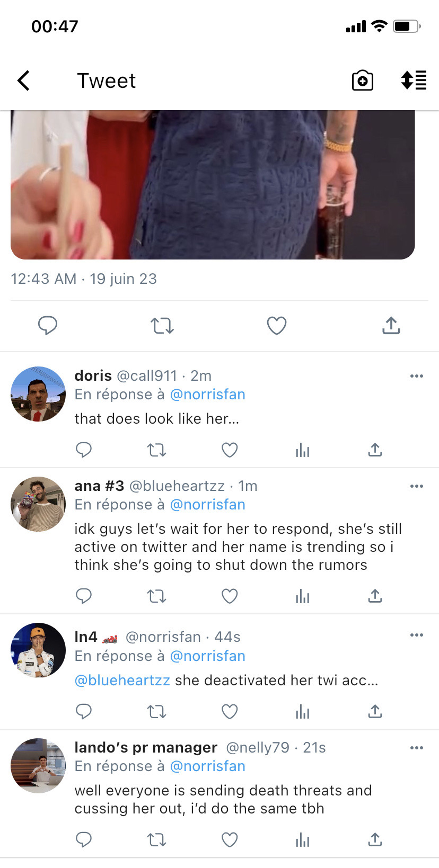Like doris's reply
Screen dimensions: 439x868
click(230, 450)
